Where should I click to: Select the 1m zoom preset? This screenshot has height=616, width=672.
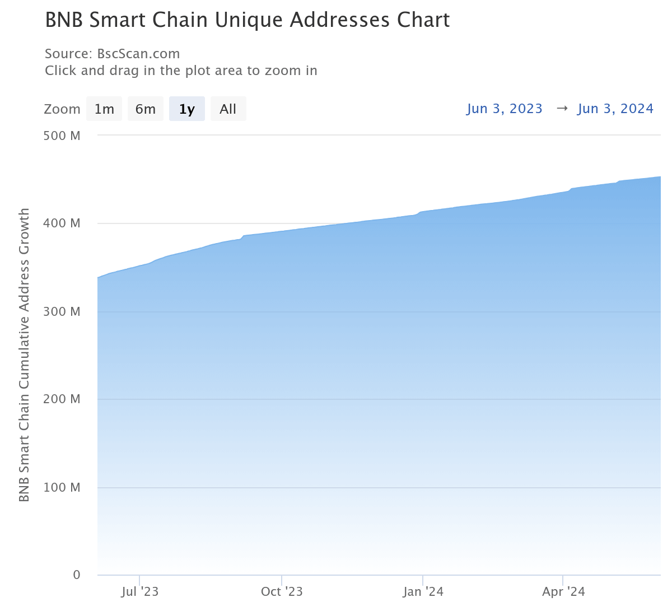tap(104, 109)
